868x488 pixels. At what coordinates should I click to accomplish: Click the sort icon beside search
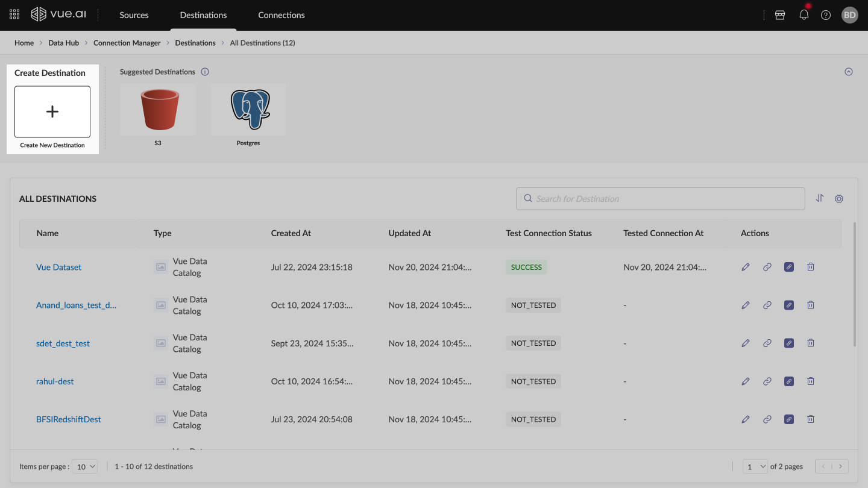(820, 198)
